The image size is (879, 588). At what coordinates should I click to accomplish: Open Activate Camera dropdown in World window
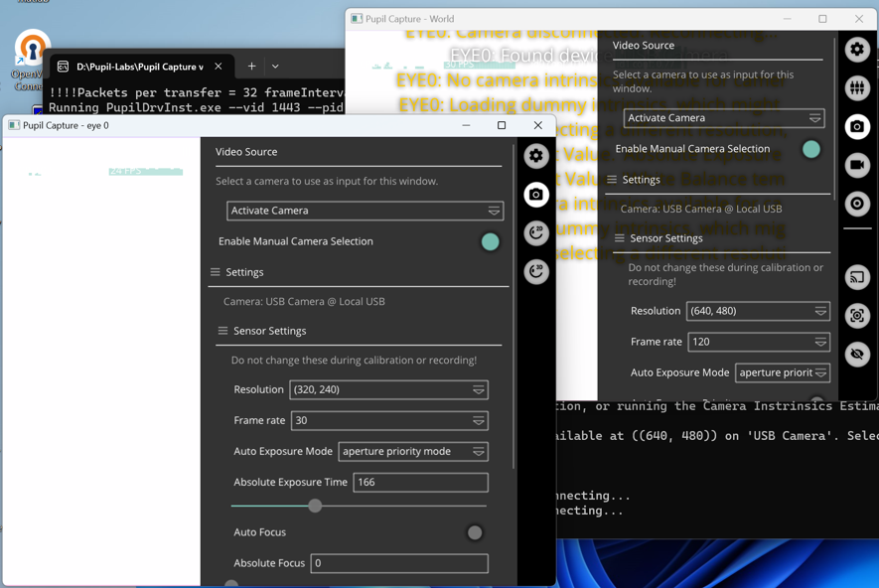point(724,118)
